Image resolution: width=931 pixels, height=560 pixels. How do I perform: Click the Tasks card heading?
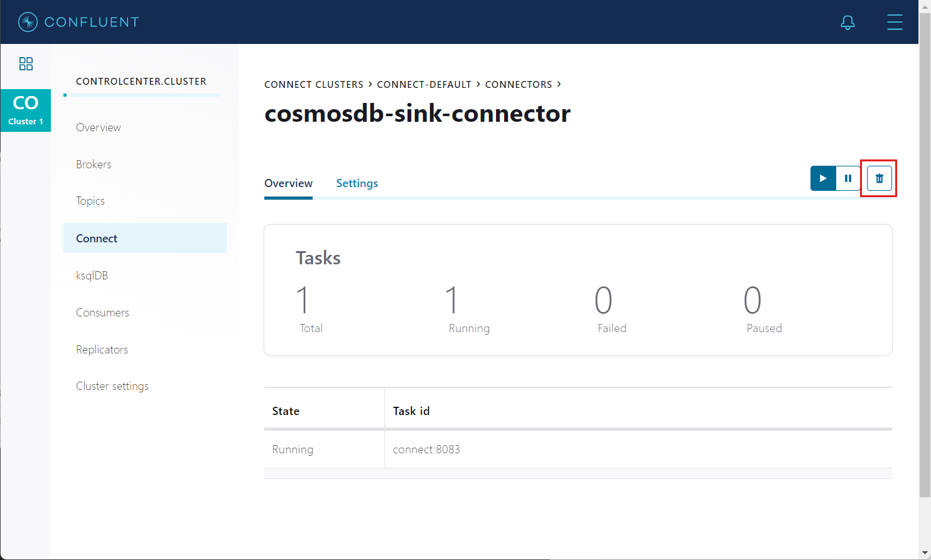[x=318, y=258]
